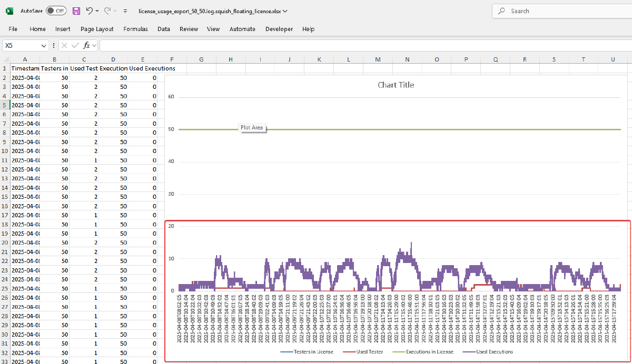Select the Chart Title text
Screen dimensions: 632x364
pyautogui.click(x=396, y=85)
